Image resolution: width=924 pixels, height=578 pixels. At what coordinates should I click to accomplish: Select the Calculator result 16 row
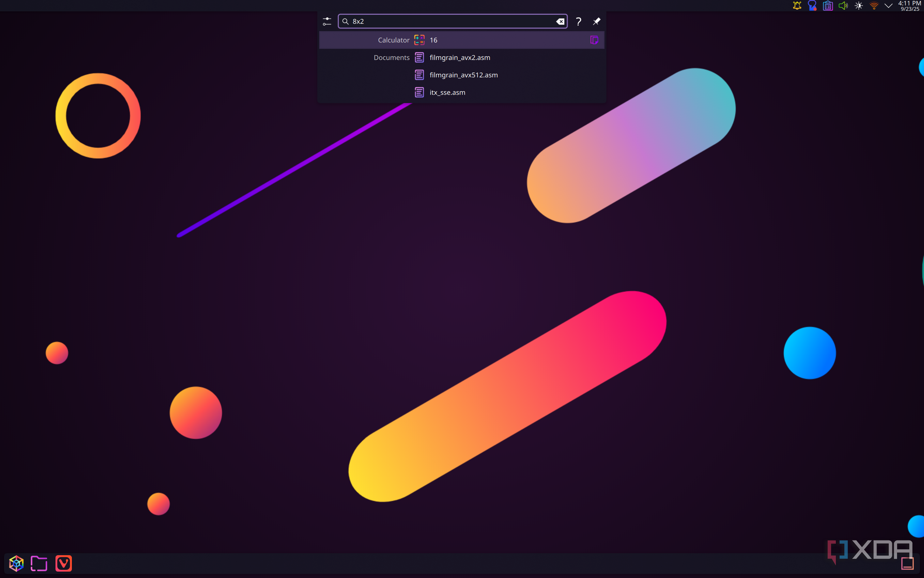(462, 40)
